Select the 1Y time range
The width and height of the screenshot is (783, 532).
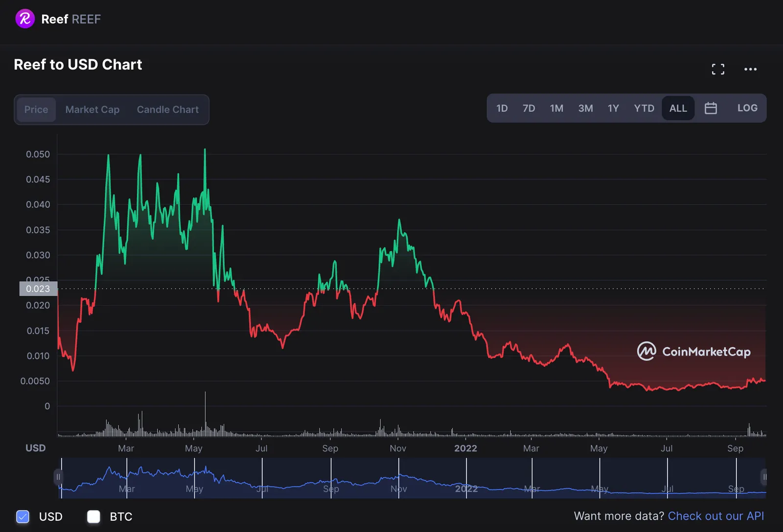click(613, 108)
